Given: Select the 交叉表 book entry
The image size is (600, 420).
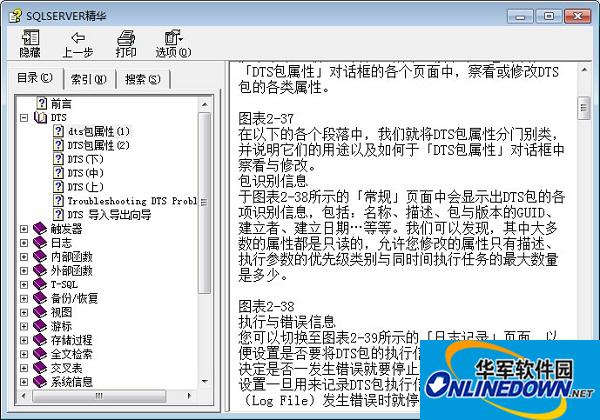Looking at the screenshot, I should [x=67, y=368].
